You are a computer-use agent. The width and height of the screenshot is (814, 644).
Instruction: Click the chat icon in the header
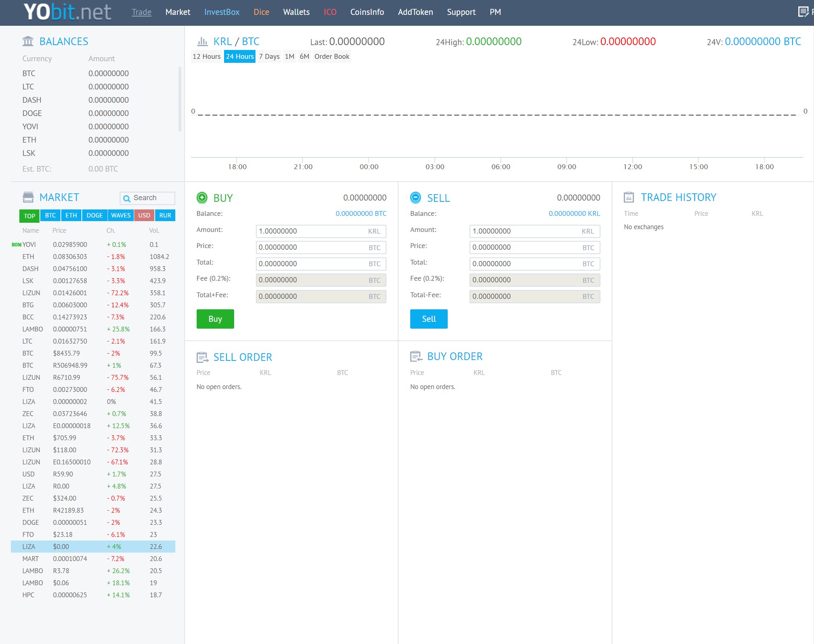point(803,12)
